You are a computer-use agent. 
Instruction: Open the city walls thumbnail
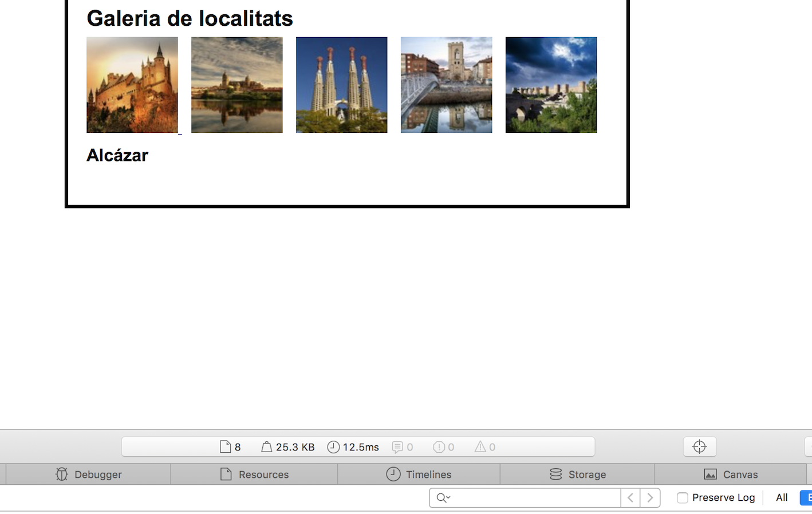(x=551, y=85)
